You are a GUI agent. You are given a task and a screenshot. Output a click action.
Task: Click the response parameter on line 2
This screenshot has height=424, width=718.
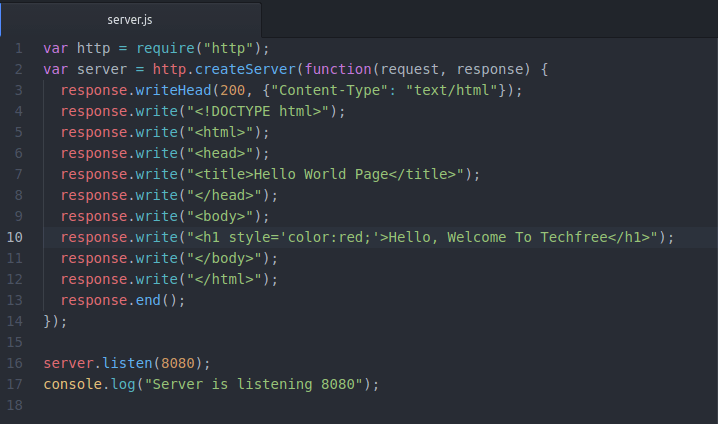[490, 69]
